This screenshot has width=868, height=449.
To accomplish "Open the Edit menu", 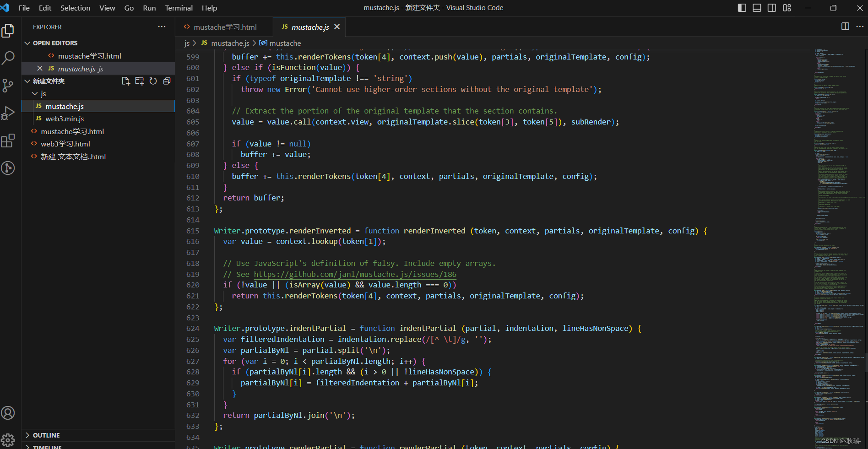I will [x=45, y=8].
